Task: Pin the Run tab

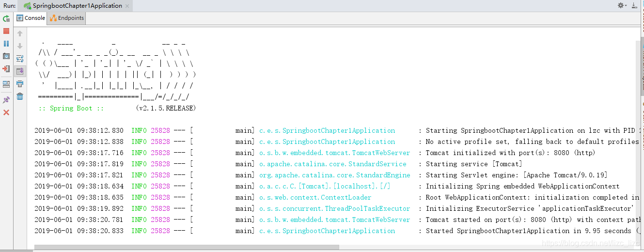Action: click(x=6, y=100)
